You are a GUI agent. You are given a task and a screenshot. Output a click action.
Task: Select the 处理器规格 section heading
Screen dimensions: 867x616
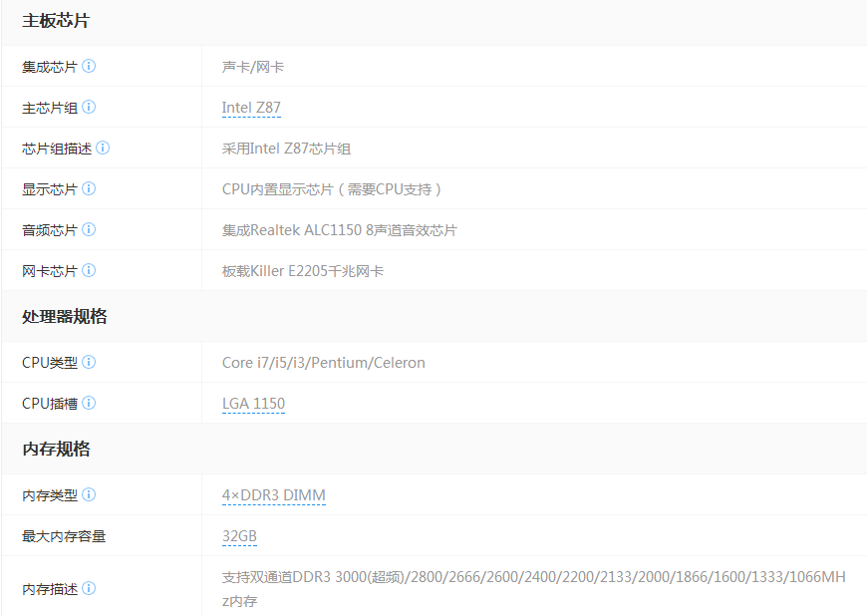(x=64, y=317)
